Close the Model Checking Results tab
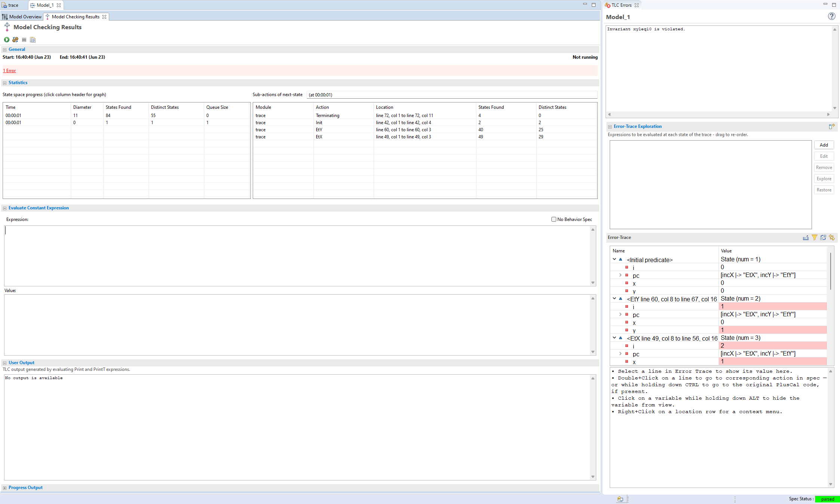This screenshot has width=840, height=504. coord(104,17)
